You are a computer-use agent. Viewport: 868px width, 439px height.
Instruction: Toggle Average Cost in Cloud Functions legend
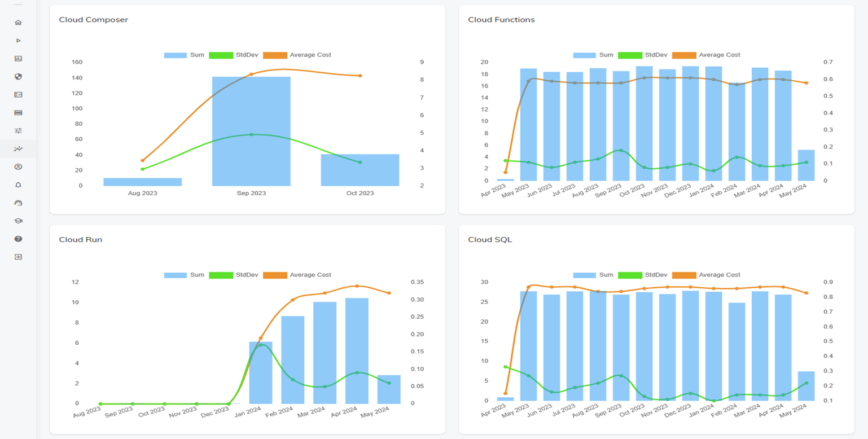(x=707, y=55)
